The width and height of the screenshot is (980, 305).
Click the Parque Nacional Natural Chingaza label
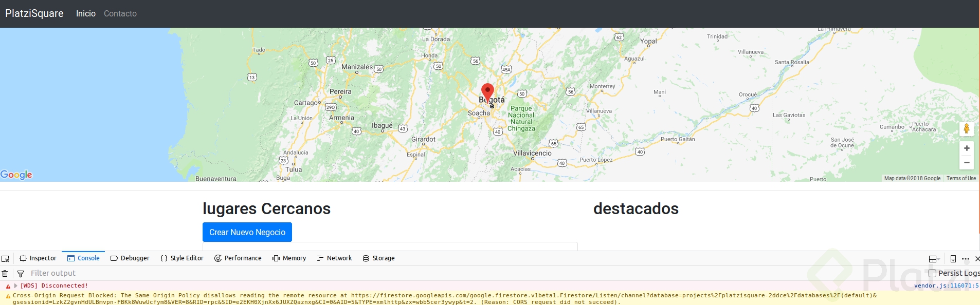(521, 119)
